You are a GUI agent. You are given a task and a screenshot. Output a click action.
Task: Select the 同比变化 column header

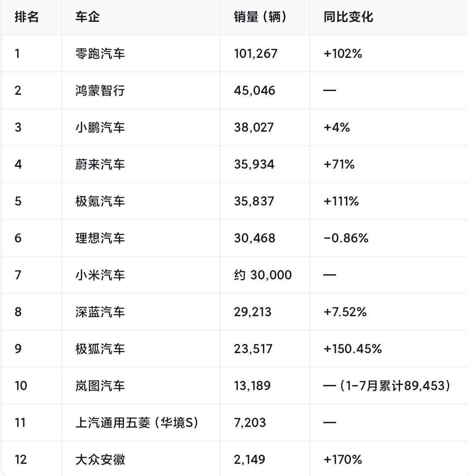pos(348,17)
